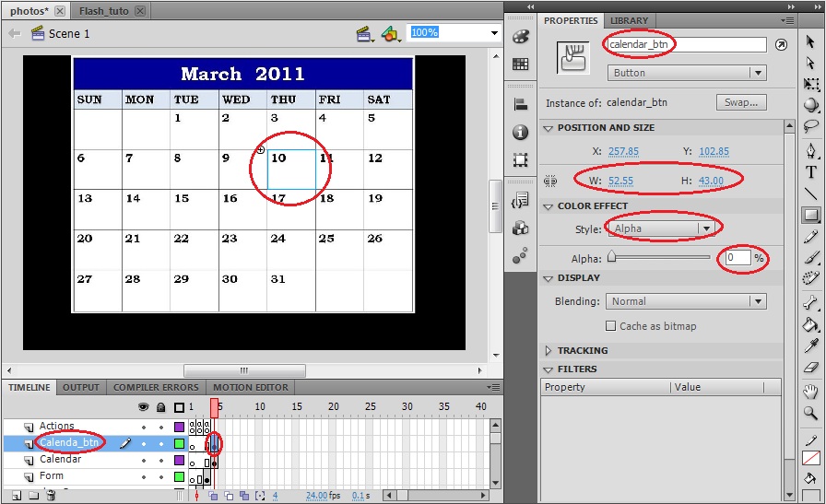
Task: Toggle visibility dot of Actions layer
Action: point(143,428)
